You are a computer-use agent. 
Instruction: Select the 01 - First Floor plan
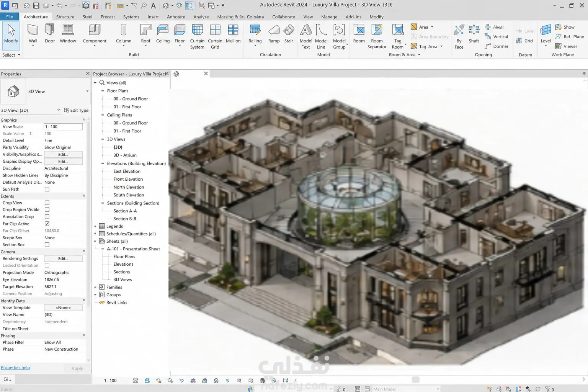(127, 107)
